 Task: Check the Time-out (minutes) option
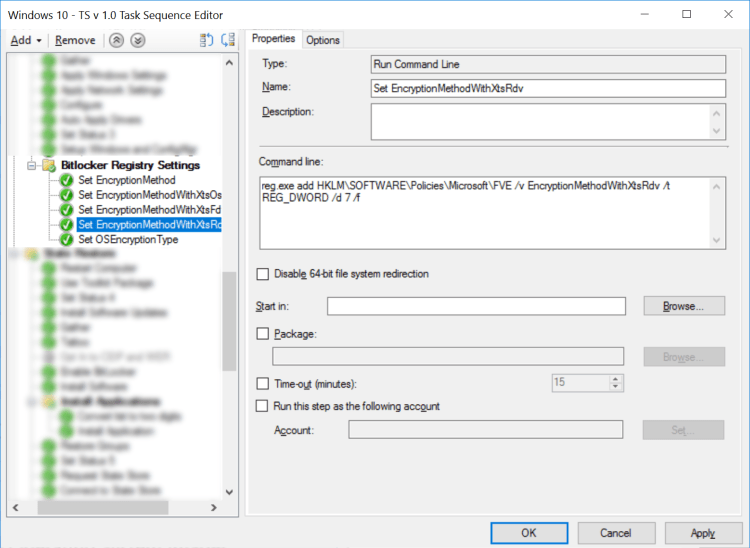(263, 383)
